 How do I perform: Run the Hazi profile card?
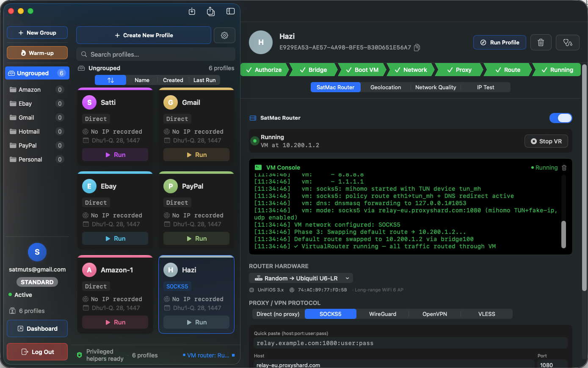(196, 322)
